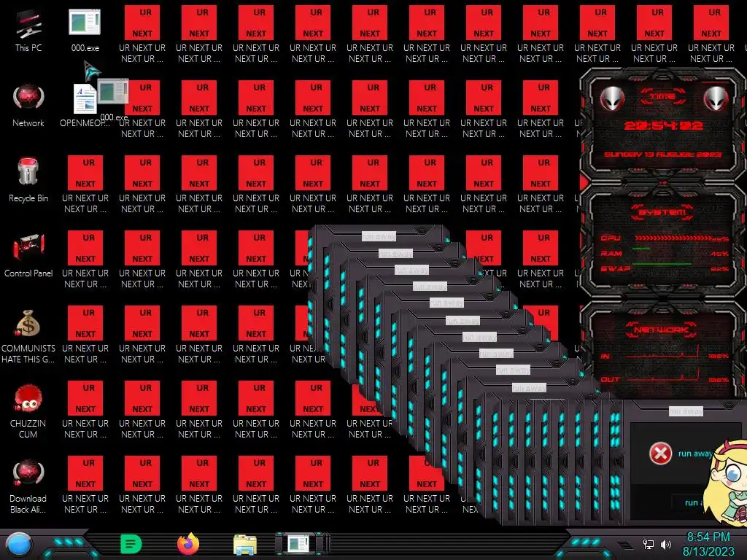Open File Explorer from the taskbar
747x560 pixels.
coord(245,545)
